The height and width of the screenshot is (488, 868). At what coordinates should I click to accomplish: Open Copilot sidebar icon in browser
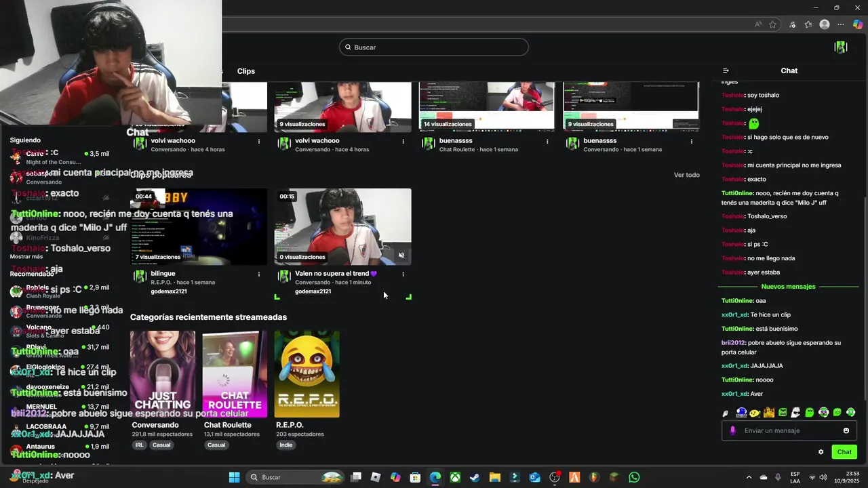coord(858,24)
